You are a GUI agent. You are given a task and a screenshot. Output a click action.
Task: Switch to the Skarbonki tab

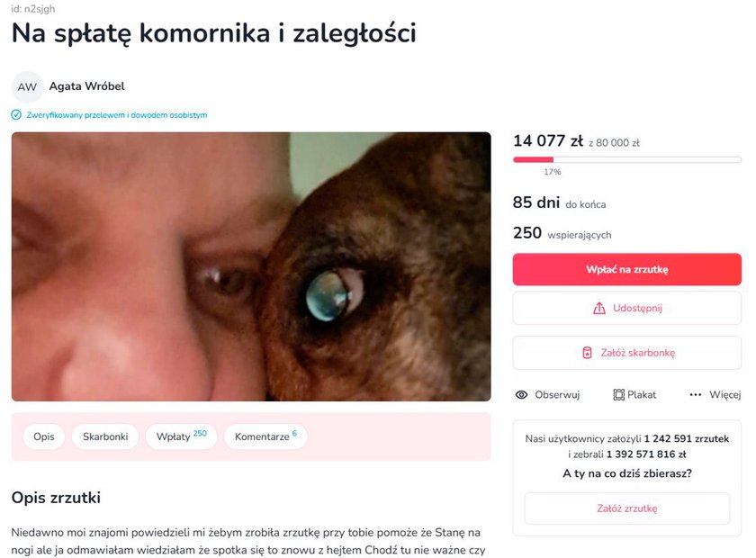click(105, 436)
